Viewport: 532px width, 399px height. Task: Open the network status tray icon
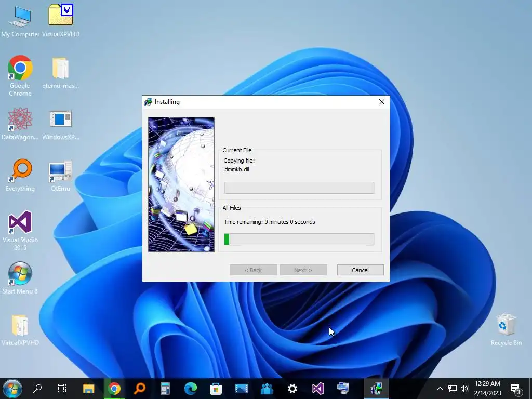coord(453,389)
